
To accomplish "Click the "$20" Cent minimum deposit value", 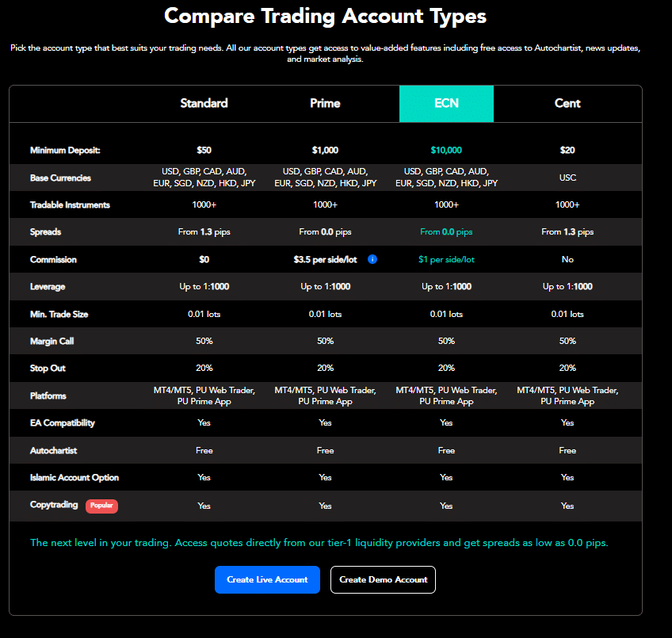I will (x=567, y=151).
